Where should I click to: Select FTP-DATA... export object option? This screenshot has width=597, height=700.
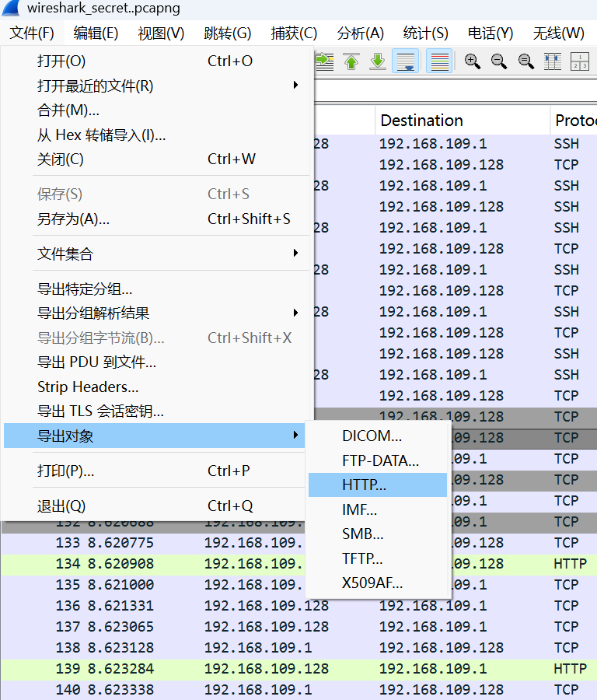click(x=378, y=460)
